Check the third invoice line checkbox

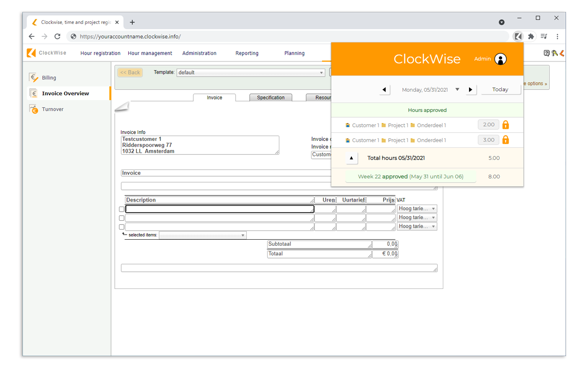coord(121,226)
